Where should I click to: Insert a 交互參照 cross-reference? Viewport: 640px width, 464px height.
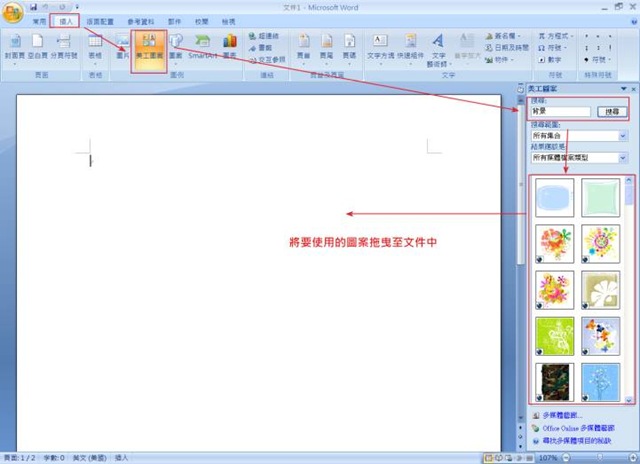[267, 60]
